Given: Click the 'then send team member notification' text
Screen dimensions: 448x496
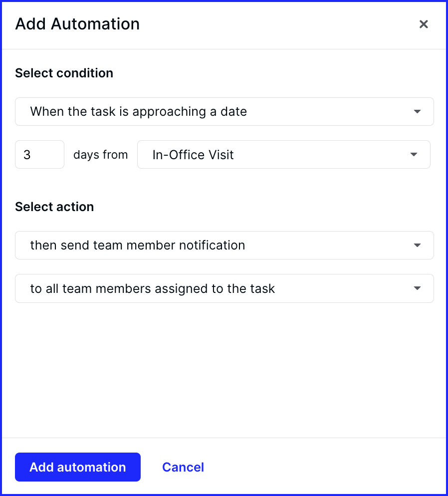Looking at the screenshot, I should coord(138,245).
